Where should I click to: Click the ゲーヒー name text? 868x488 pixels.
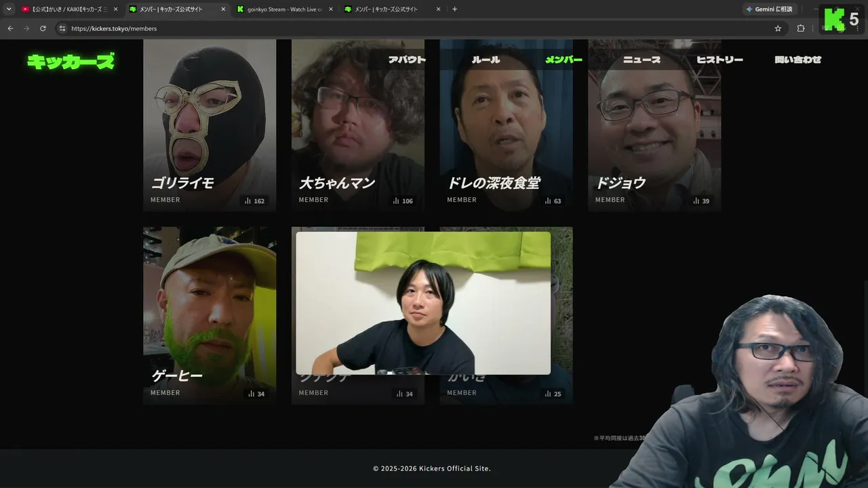tap(177, 375)
